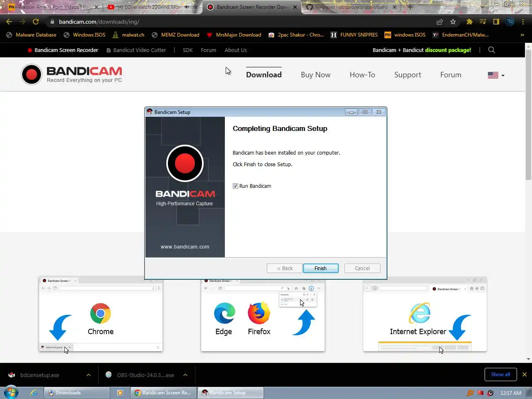532x399 pixels.
Task: Click the browser Back arrow icon
Action: (x=9, y=22)
